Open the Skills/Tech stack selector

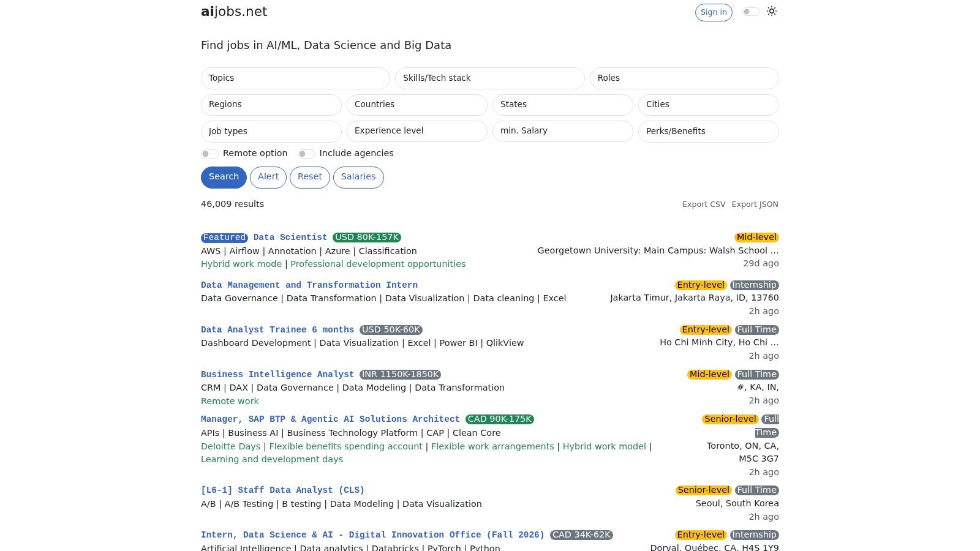pos(490,78)
